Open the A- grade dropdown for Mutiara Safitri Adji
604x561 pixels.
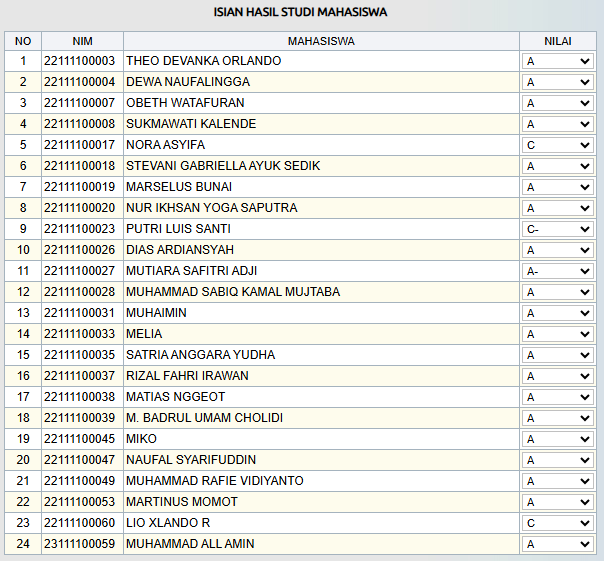click(x=558, y=271)
